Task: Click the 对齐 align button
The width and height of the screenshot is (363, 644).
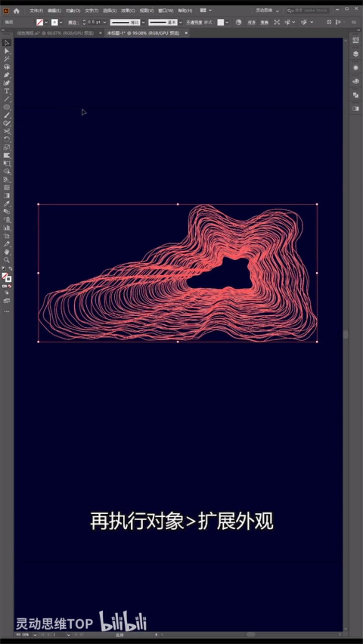Action: pos(252,23)
